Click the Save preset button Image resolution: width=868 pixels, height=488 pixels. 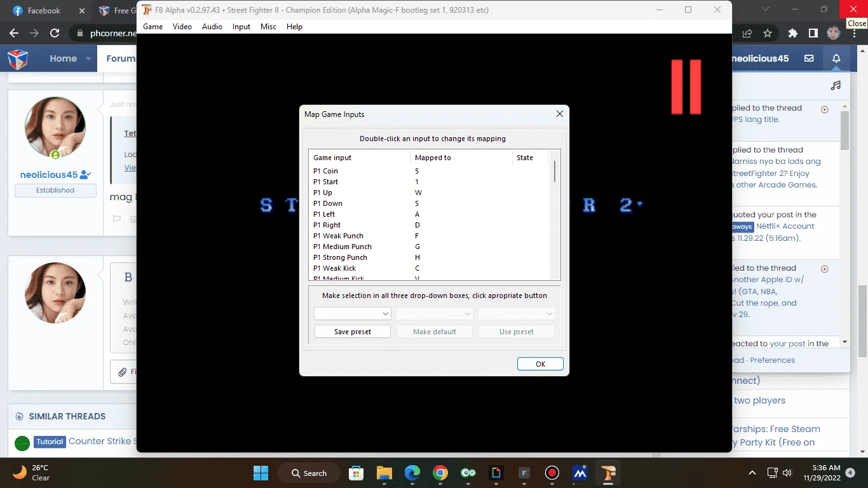[353, 332]
